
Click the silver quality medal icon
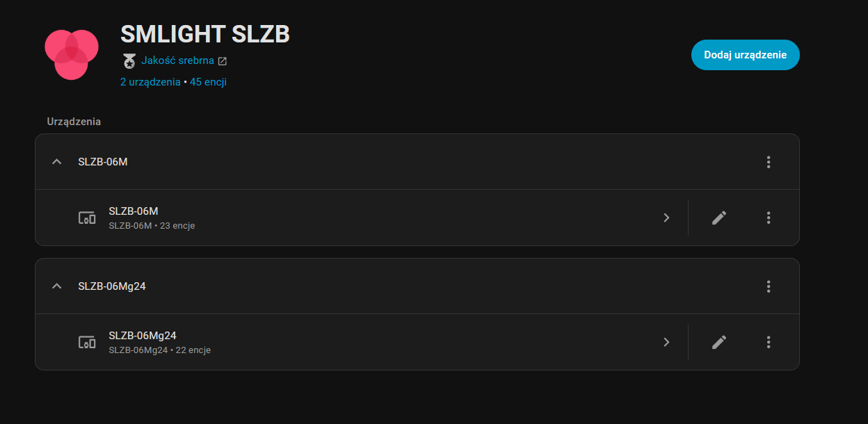pos(129,61)
